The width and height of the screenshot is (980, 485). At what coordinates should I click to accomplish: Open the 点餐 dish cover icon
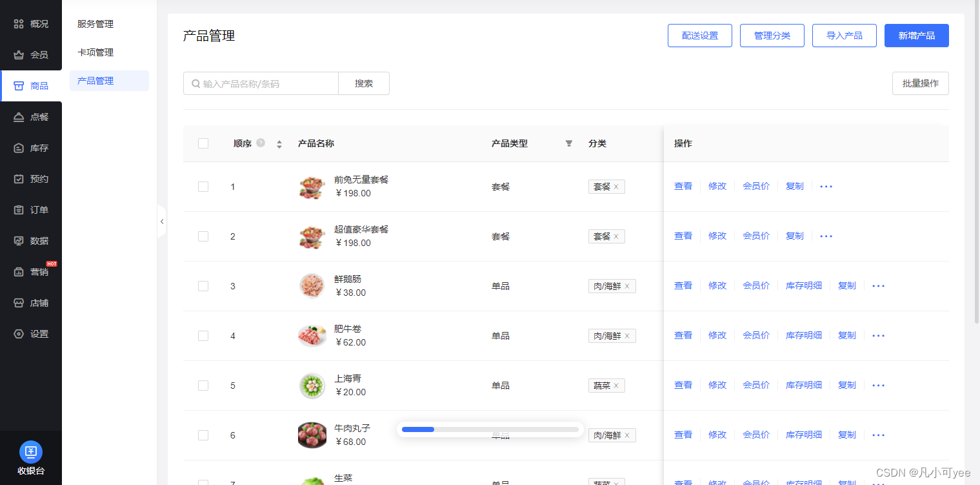coord(19,117)
